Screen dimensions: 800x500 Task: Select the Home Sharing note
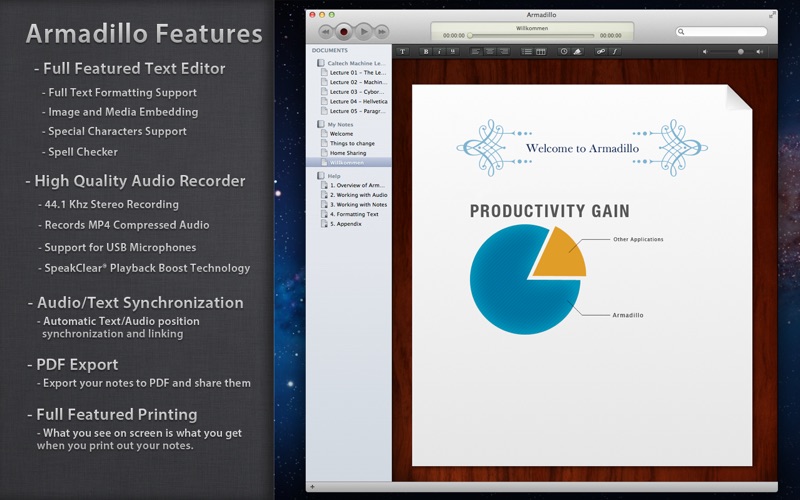click(x=343, y=153)
